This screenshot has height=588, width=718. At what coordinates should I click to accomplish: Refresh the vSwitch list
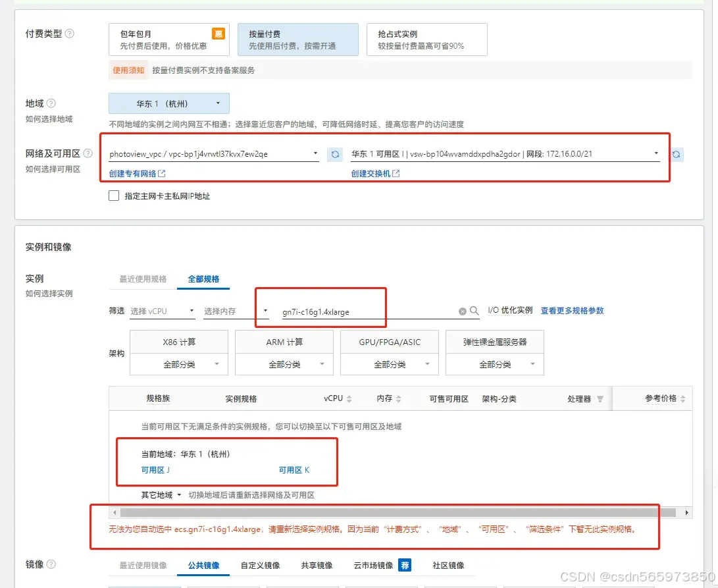click(677, 153)
